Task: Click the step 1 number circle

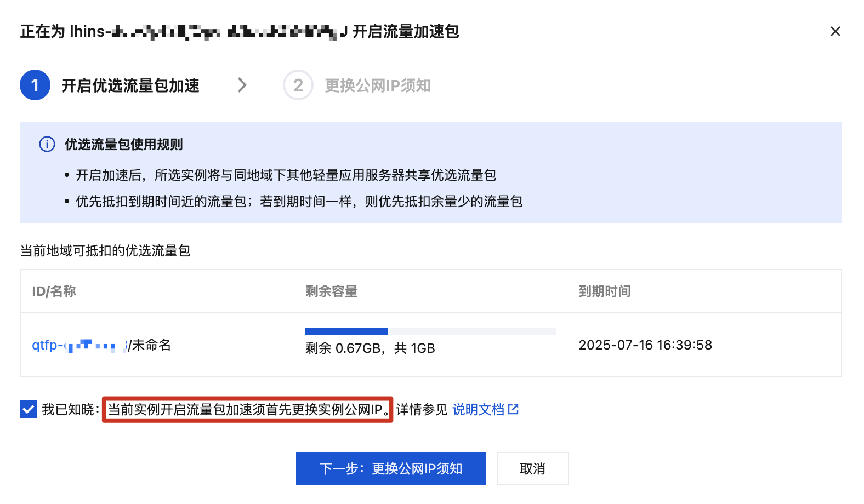Action: click(x=35, y=85)
